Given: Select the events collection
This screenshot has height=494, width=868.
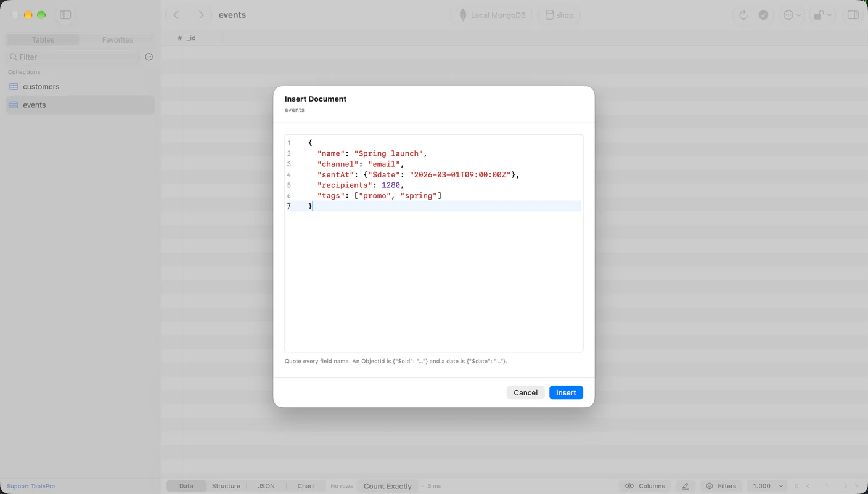Looking at the screenshot, I should (80, 105).
